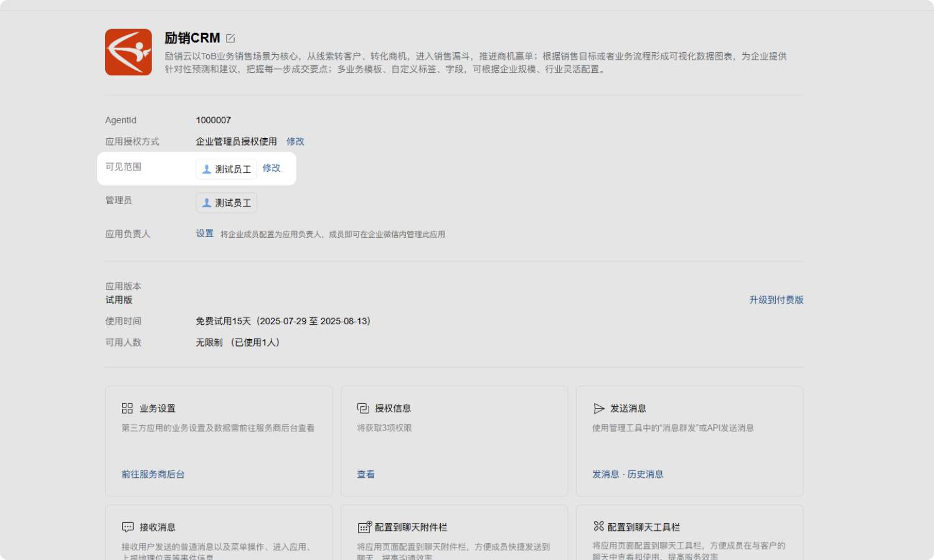Image resolution: width=934 pixels, height=560 pixels.
Task: Click the 接收消息 card title
Action: pyautogui.click(x=158, y=527)
